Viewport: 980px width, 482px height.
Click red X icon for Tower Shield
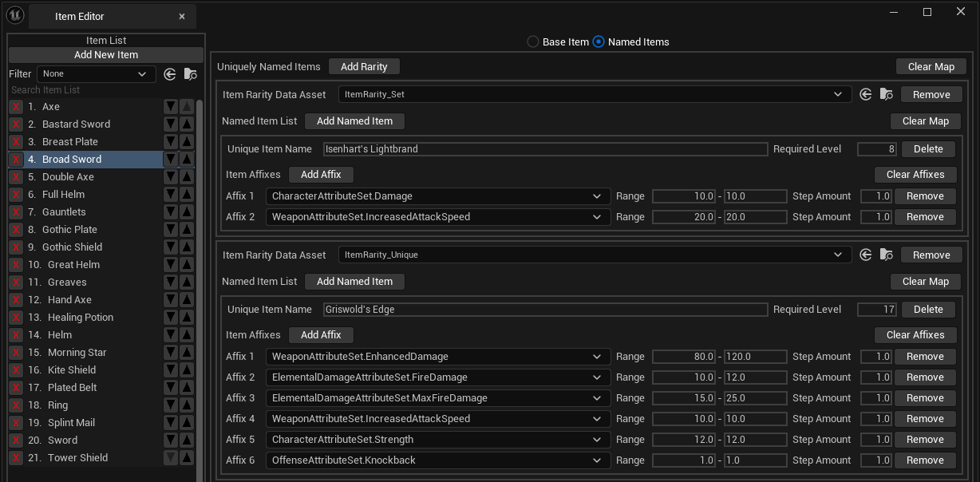click(16, 458)
